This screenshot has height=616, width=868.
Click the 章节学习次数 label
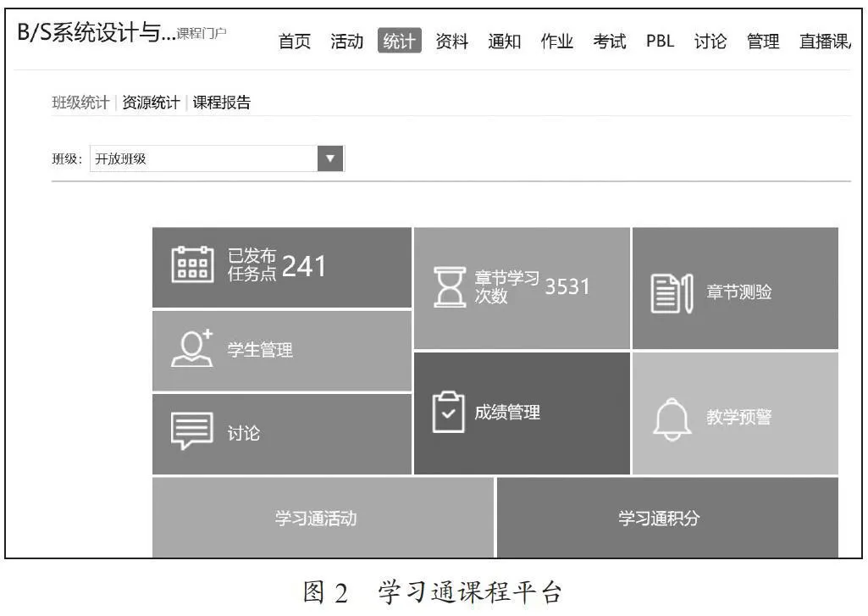pyautogui.click(x=506, y=287)
